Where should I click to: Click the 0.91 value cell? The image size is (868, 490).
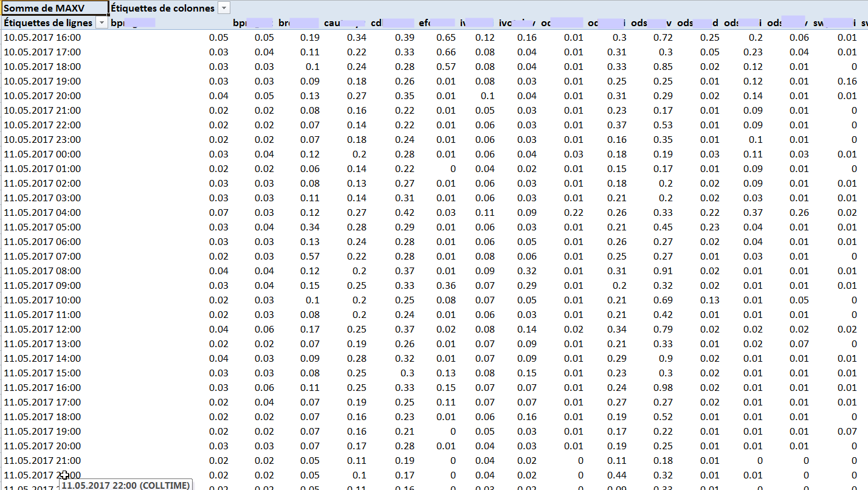(663, 271)
